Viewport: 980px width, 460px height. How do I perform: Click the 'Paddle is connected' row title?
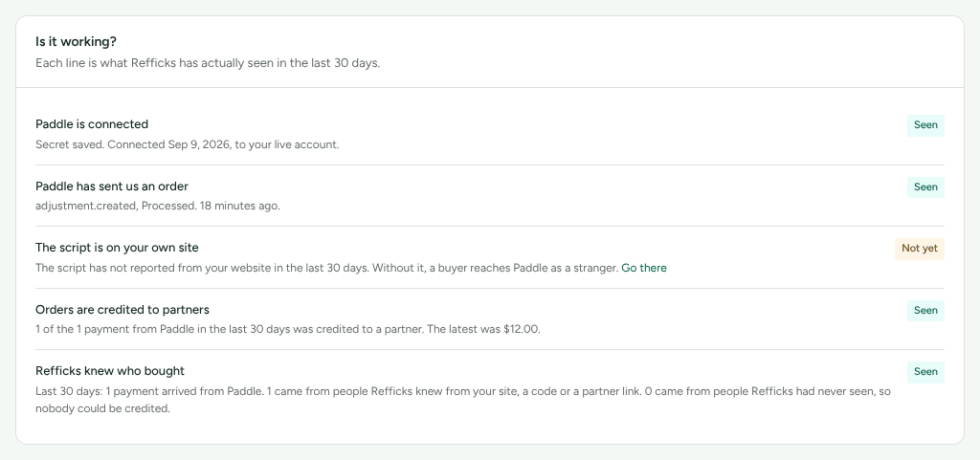pos(92,124)
